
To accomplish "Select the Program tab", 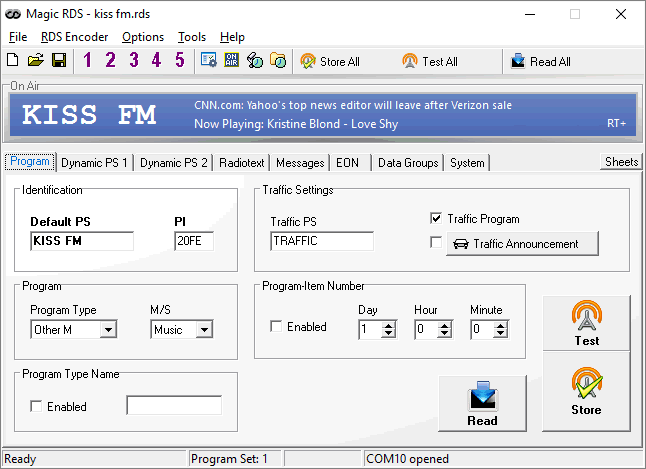I will pos(30,161).
